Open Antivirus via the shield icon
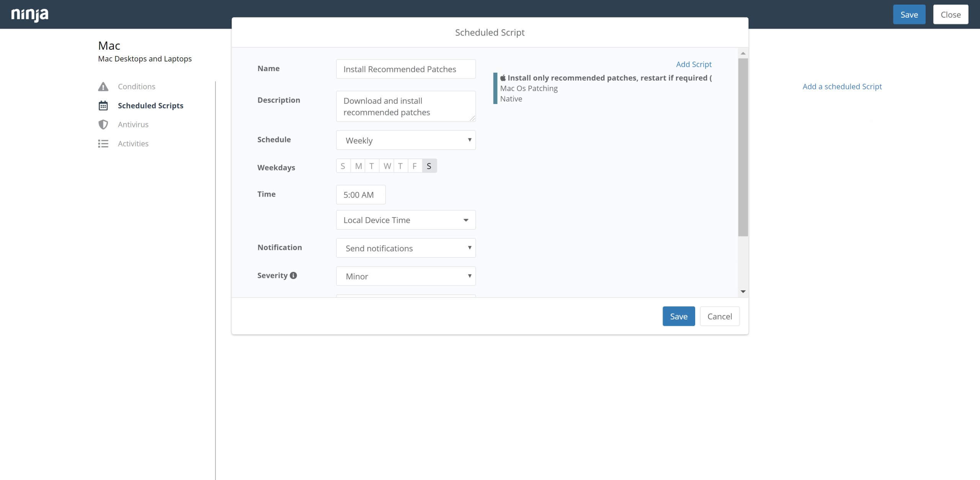Image resolution: width=980 pixels, height=480 pixels. point(103,124)
